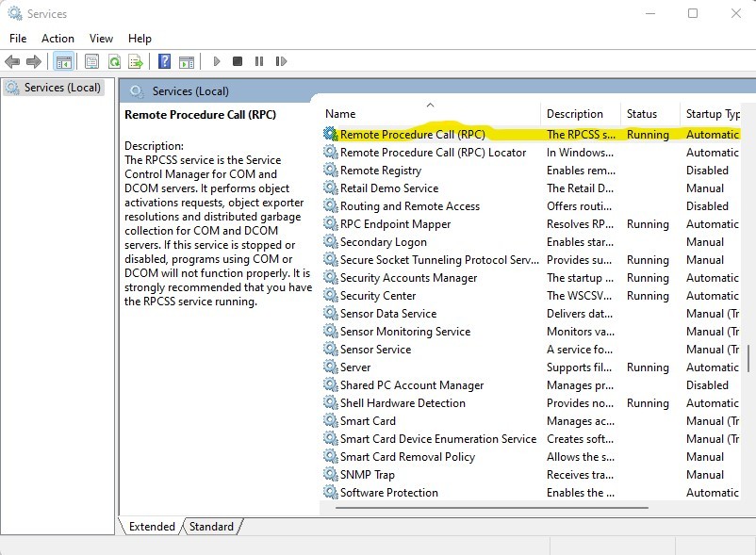Screen dimensions: 756x555
Task: Open the File menu
Action: point(18,39)
